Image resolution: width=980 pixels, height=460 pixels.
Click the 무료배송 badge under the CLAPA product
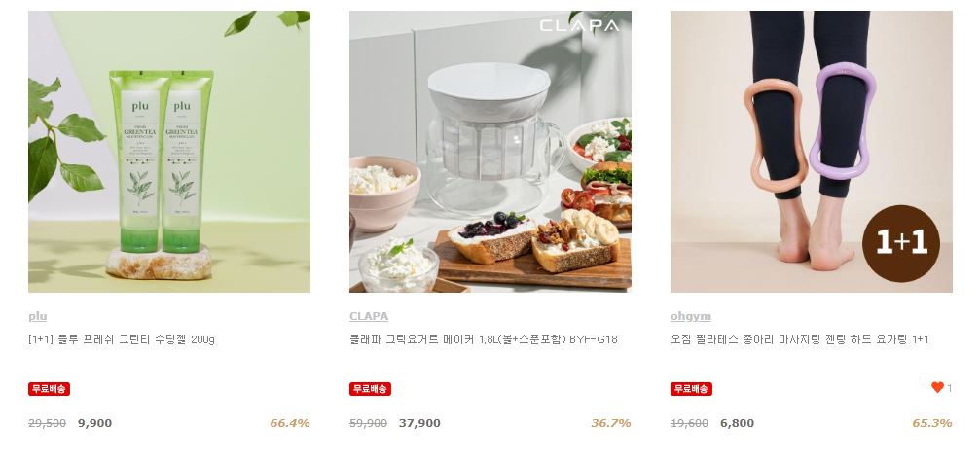[370, 389]
